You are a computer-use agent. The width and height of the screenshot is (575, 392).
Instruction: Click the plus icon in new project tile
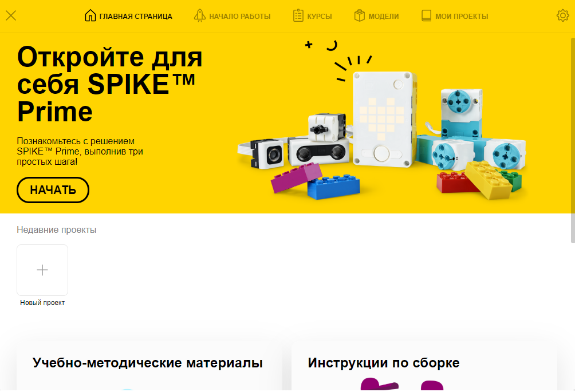[x=42, y=270]
